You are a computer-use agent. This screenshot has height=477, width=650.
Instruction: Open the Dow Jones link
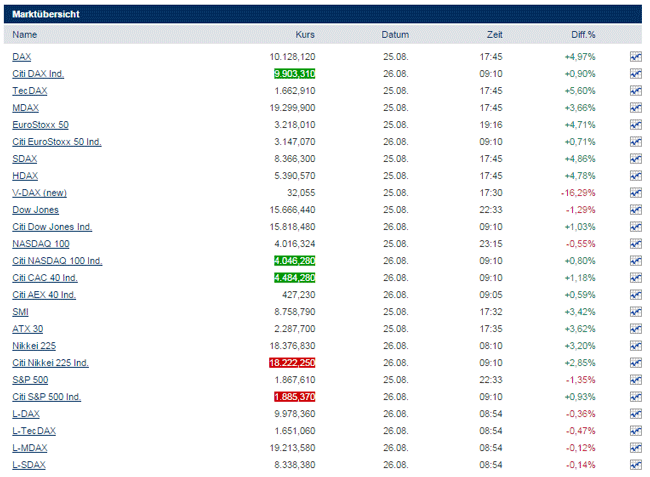click(x=36, y=210)
